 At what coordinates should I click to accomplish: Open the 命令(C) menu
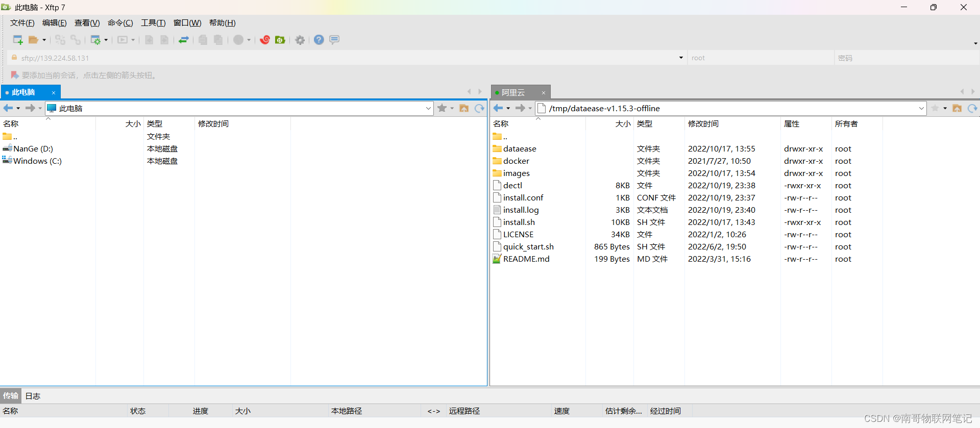pyautogui.click(x=120, y=23)
